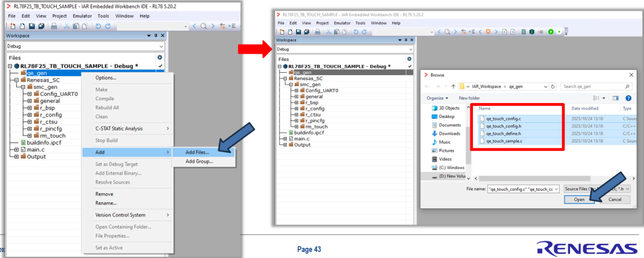644x258 pixels.
Task: Click the Save All icon in left toolbar
Action: click(41, 27)
